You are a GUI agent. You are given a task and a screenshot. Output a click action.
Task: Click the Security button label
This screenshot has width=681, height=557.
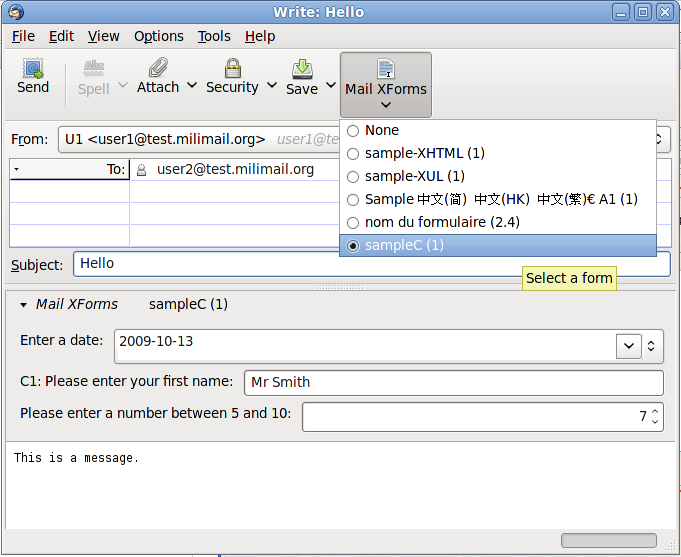click(232, 87)
